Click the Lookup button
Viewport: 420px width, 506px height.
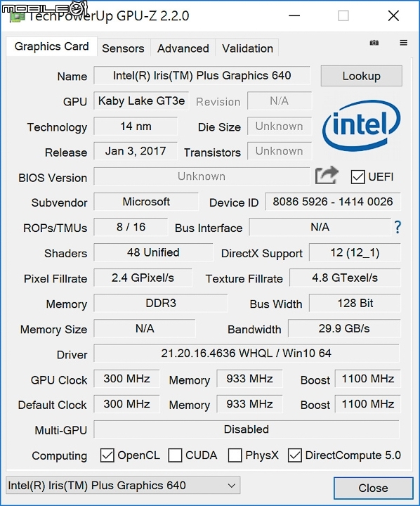(x=361, y=76)
